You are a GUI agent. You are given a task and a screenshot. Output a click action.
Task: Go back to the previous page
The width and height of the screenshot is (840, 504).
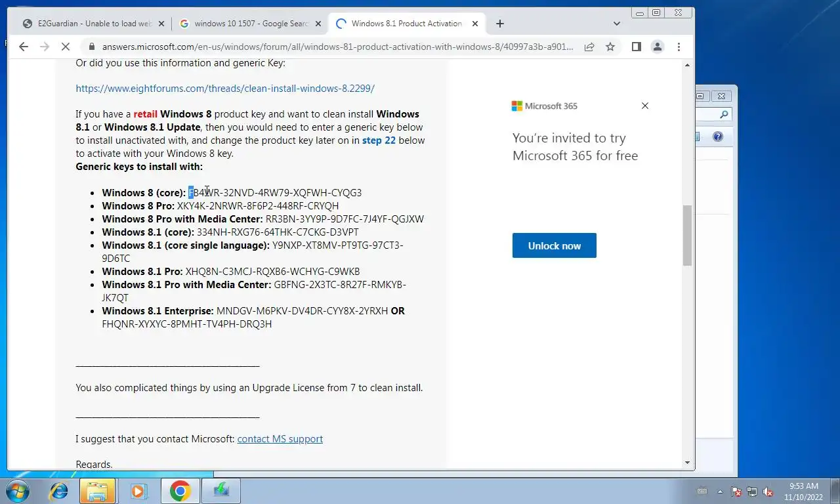(24, 47)
